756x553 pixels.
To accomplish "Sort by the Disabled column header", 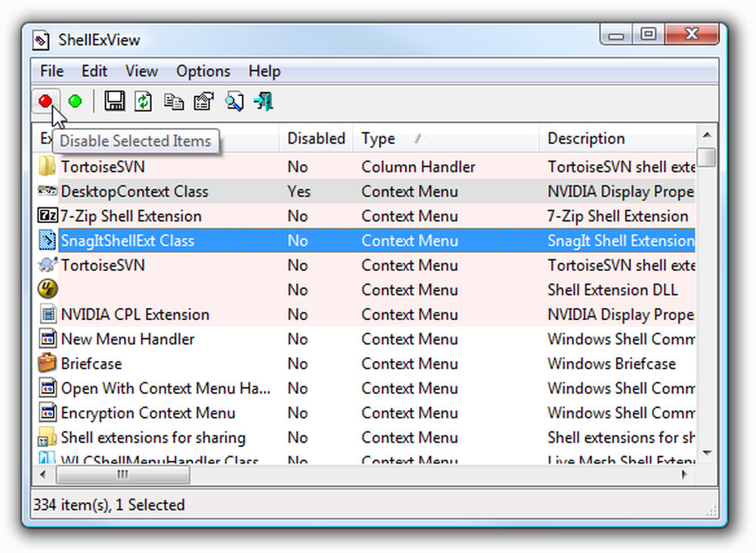I will pos(316,139).
